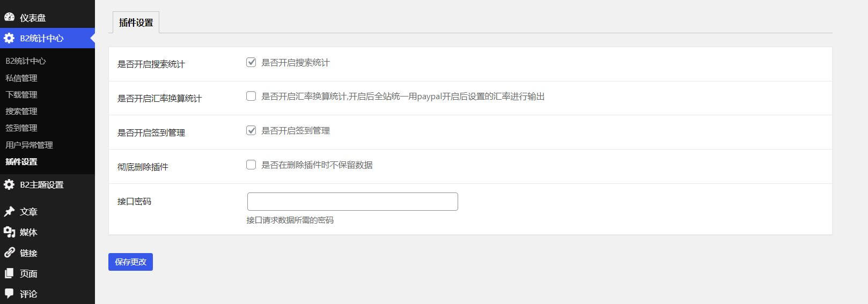The height and width of the screenshot is (304, 868).
Task: Tick the 是否在删除插件时不保留数据 checkbox
Action: [251, 165]
